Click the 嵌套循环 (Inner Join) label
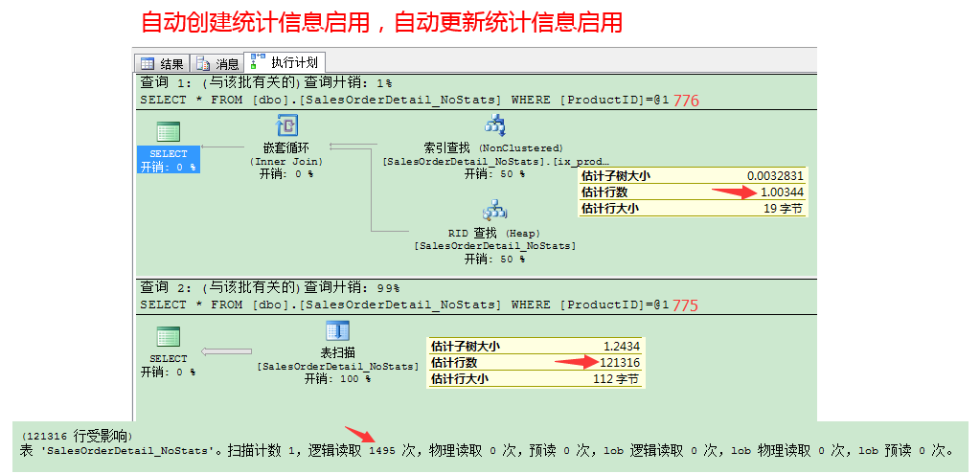 (286, 154)
